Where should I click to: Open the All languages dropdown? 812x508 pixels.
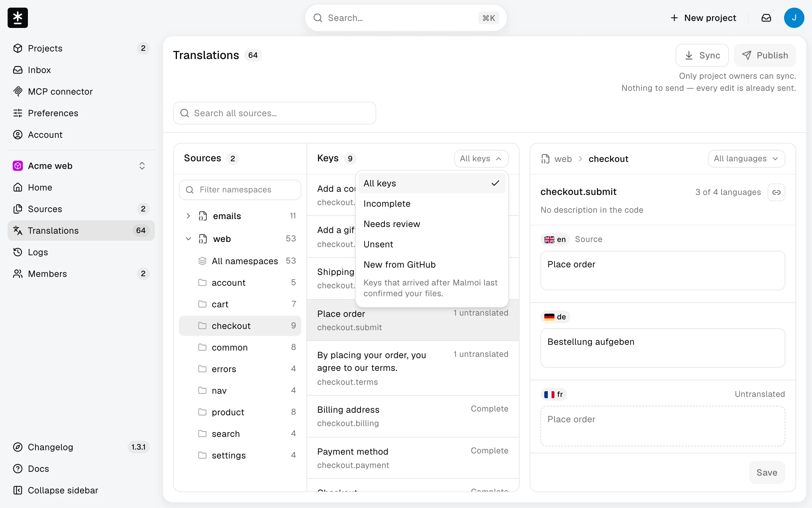(746, 158)
